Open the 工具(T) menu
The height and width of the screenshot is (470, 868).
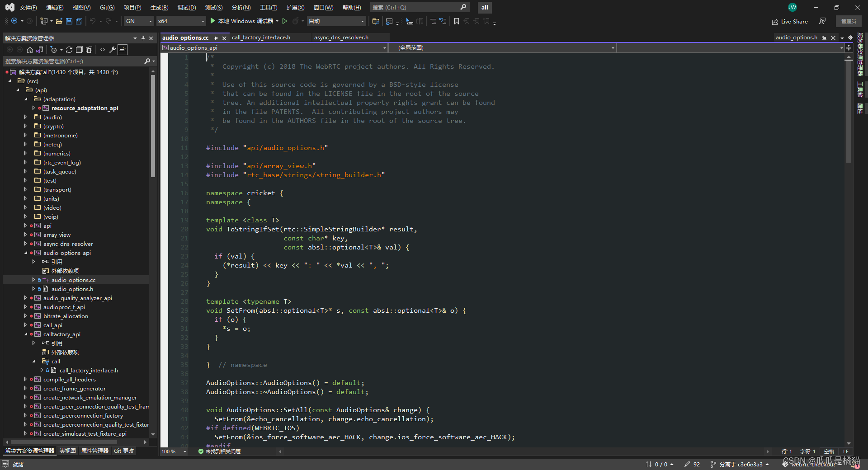[269, 8]
